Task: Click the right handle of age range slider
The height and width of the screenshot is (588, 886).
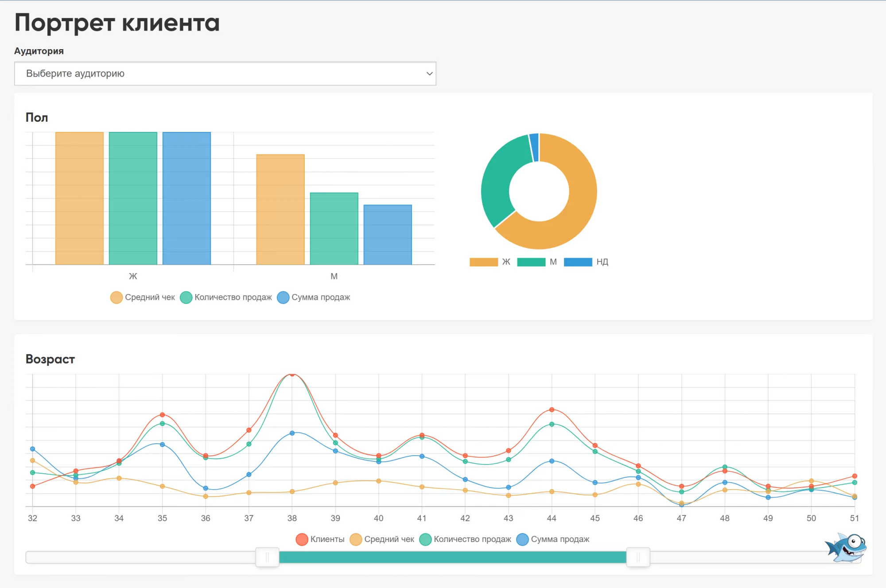Action: coord(638,557)
